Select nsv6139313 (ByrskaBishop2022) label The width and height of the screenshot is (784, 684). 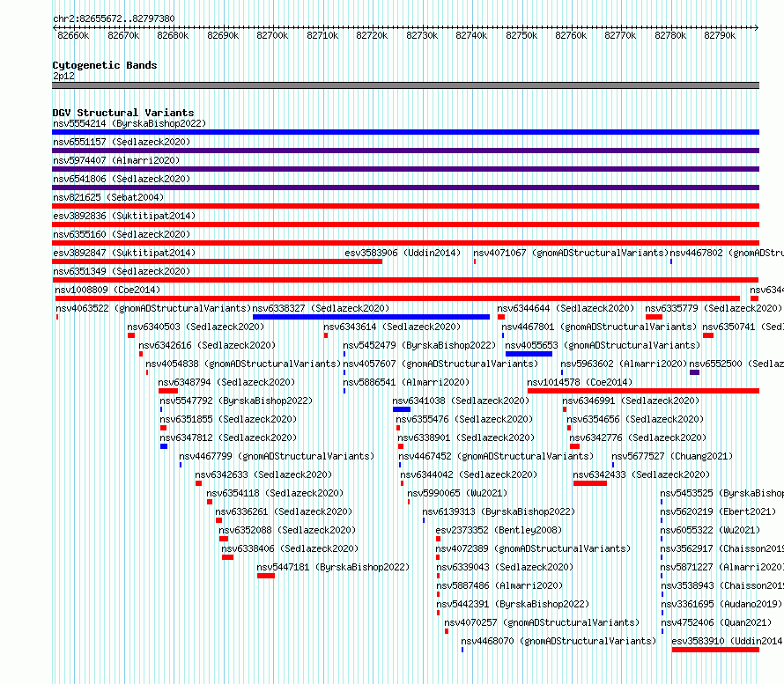(499, 511)
